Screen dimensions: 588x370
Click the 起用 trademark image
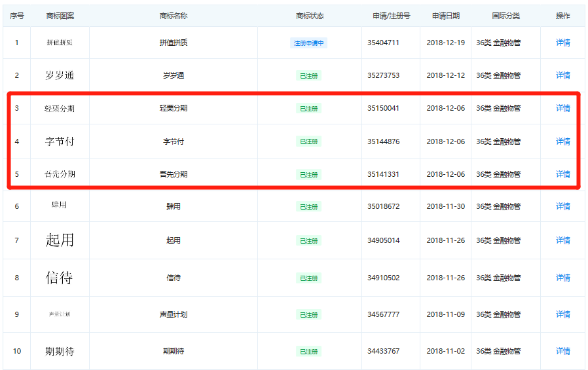[60, 240]
